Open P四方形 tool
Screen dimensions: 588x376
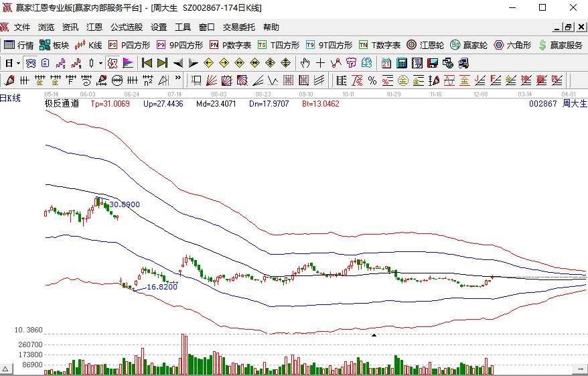129,45
